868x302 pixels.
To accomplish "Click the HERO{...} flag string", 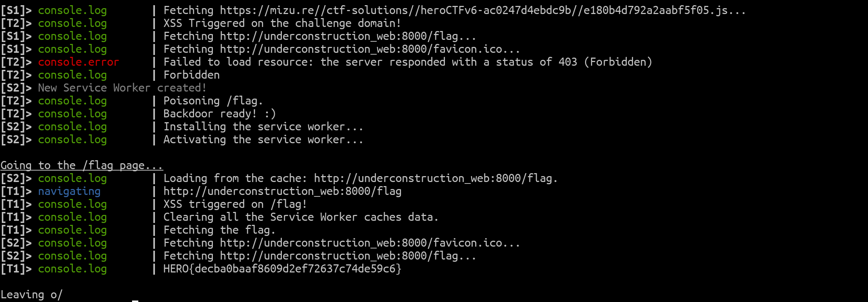I will coord(282,269).
